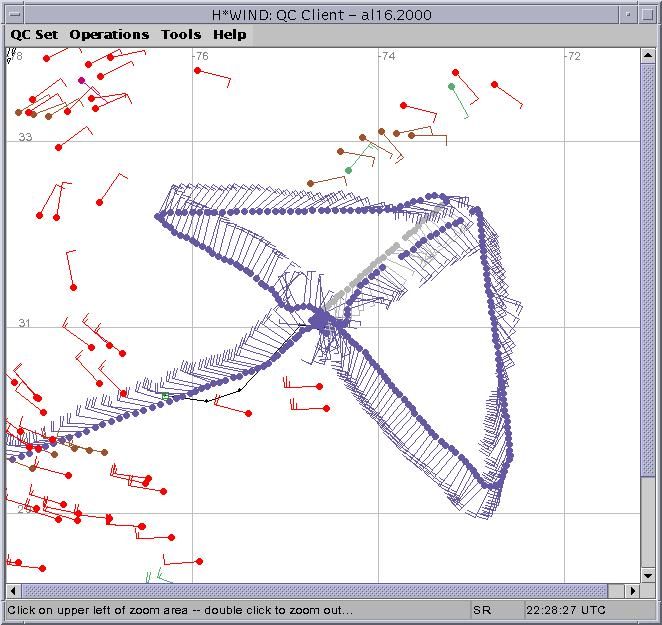Click the SR status bar field
Image resolution: width=662 pixels, height=625 pixels.
pos(483,609)
